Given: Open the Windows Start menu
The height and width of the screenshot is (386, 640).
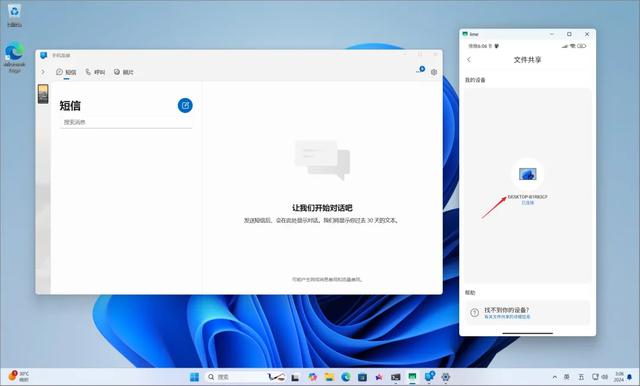Looking at the screenshot, I should click(x=194, y=377).
